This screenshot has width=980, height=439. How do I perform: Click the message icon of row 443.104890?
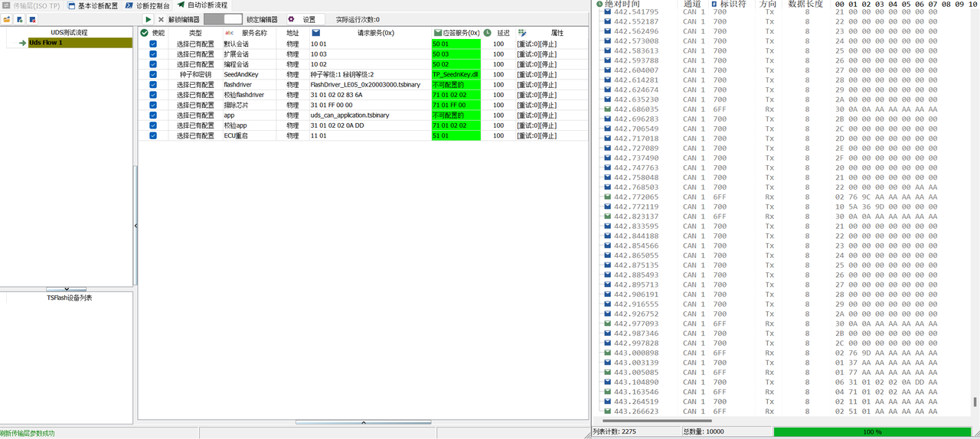(x=608, y=382)
